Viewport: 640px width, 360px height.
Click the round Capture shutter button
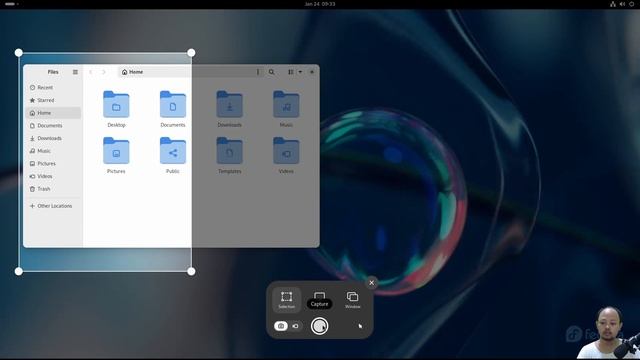pyautogui.click(x=320, y=326)
